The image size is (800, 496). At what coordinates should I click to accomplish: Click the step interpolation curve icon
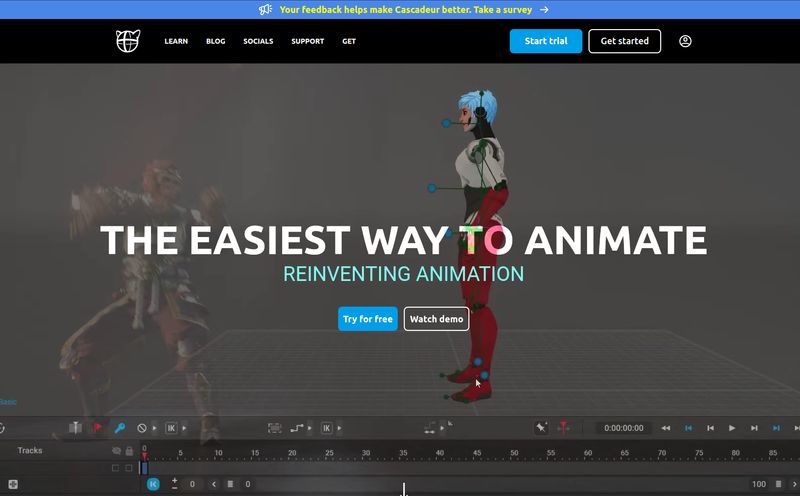pos(297,428)
